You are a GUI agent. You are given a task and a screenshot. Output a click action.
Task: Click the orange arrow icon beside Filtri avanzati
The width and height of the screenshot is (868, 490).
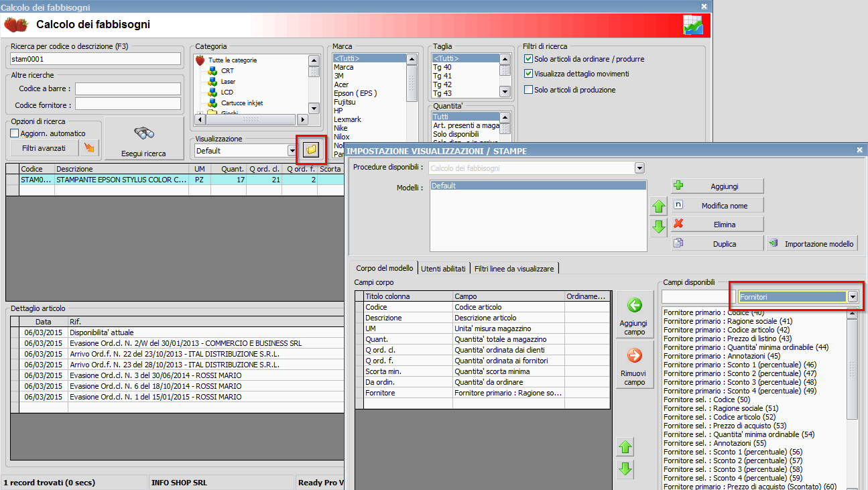[x=88, y=147]
